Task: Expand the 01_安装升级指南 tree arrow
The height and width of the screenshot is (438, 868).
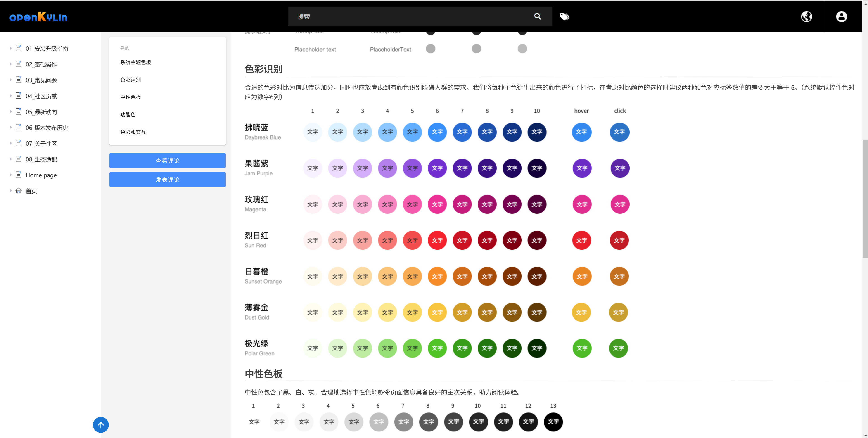Action: 11,48
